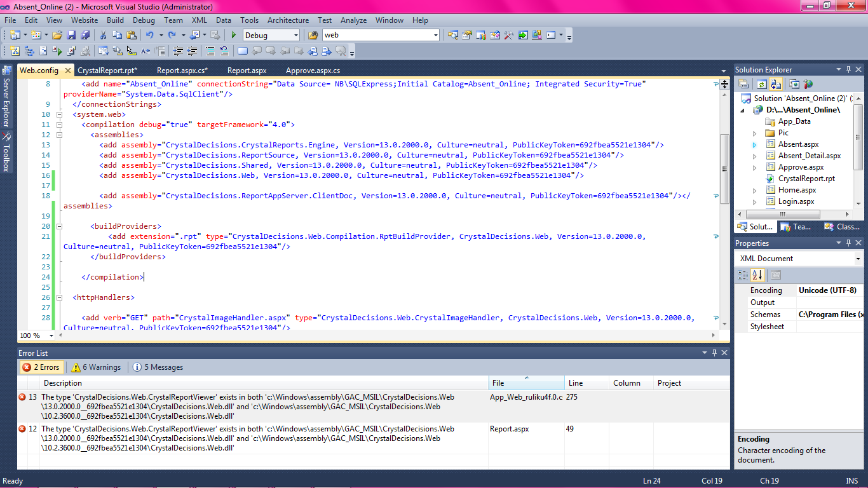Click the Save All icon
The height and width of the screenshot is (488, 868).
click(x=85, y=36)
